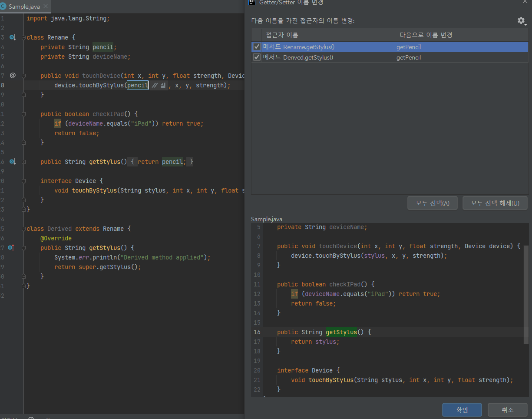Collapse the interface Device fold marker

[x=24, y=181]
